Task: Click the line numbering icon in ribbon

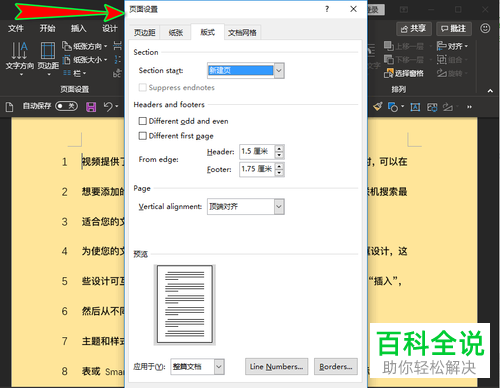Action: point(117,60)
